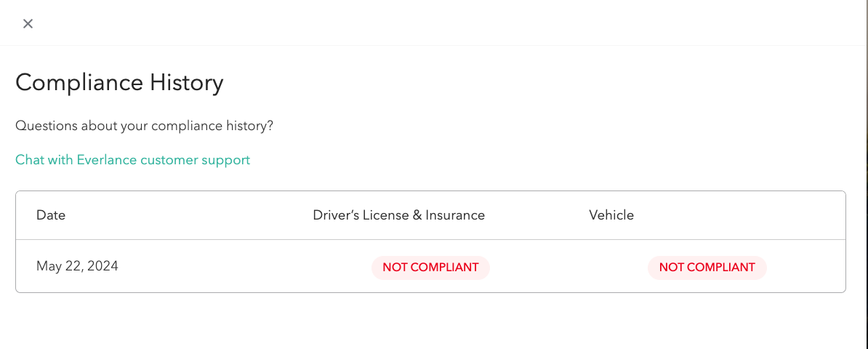View the Vehicle status for May 22, 2024
This screenshot has height=349, width=868.
pyautogui.click(x=707, y=268)
